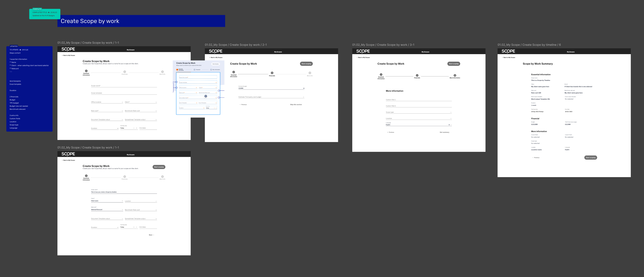The image size is (644, 277).
Task: Click My Scopes in the empty 1-1 frame header
Action: click(131, 50)
